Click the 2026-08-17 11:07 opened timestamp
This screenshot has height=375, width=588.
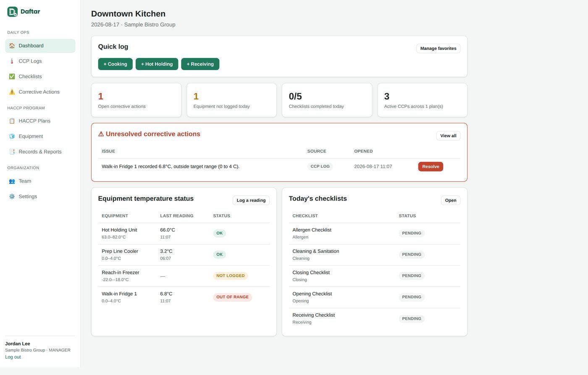coord(373,167)
